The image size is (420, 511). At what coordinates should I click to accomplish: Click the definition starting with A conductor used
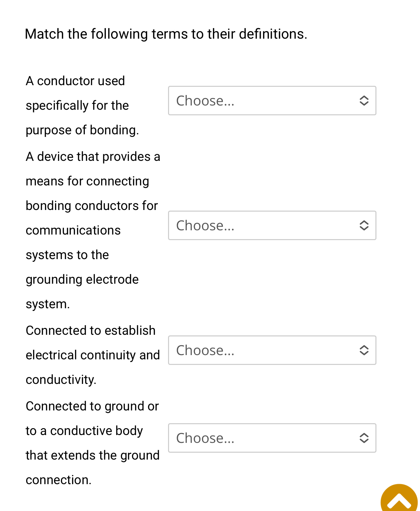click(83, 105)
